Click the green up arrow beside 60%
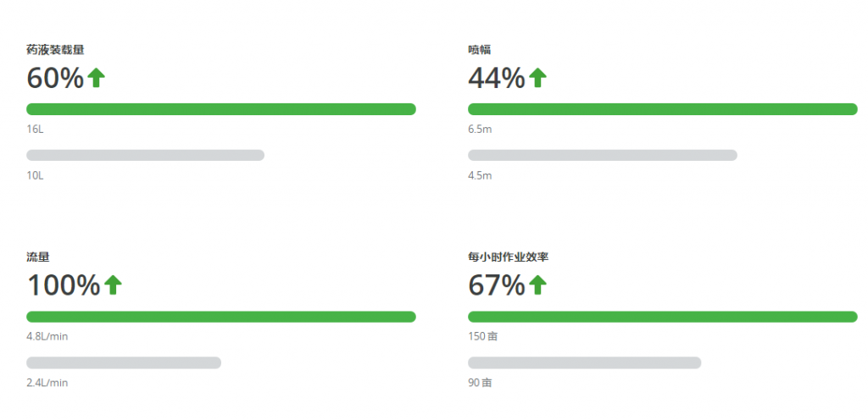The width and height of the screenshot is (868, 420). (96, 78)
